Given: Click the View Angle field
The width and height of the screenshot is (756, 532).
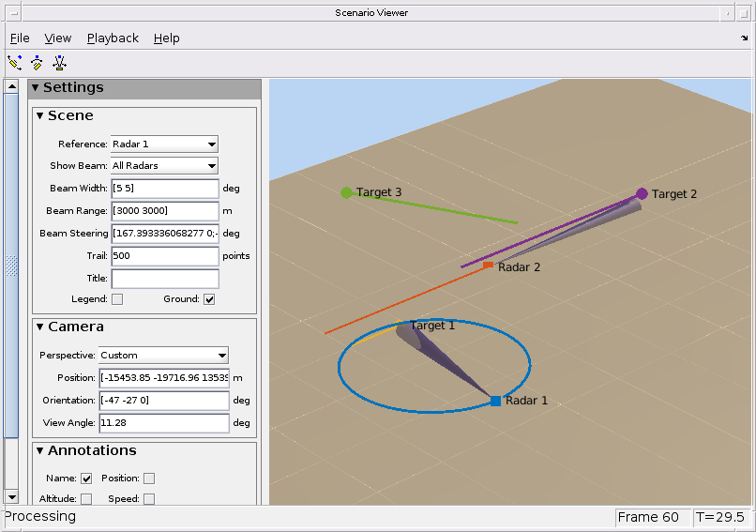Looking at the screenshot, I should click(164, 423).
